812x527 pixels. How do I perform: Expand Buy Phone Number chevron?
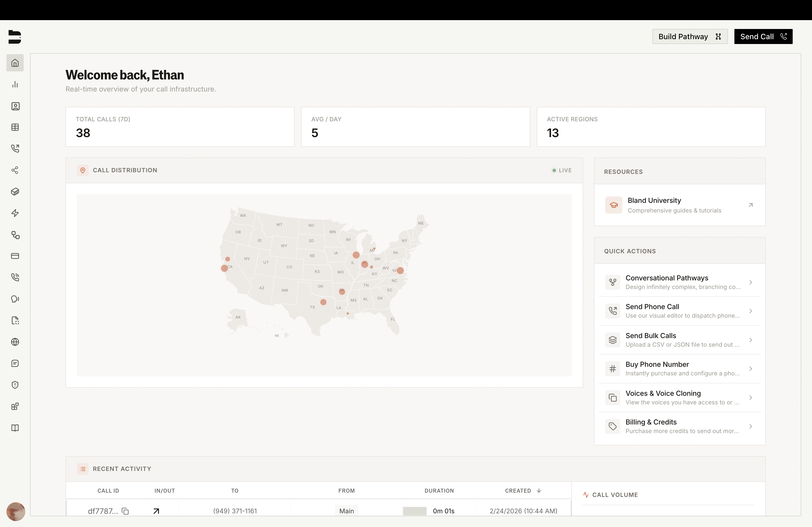[750, 368]
